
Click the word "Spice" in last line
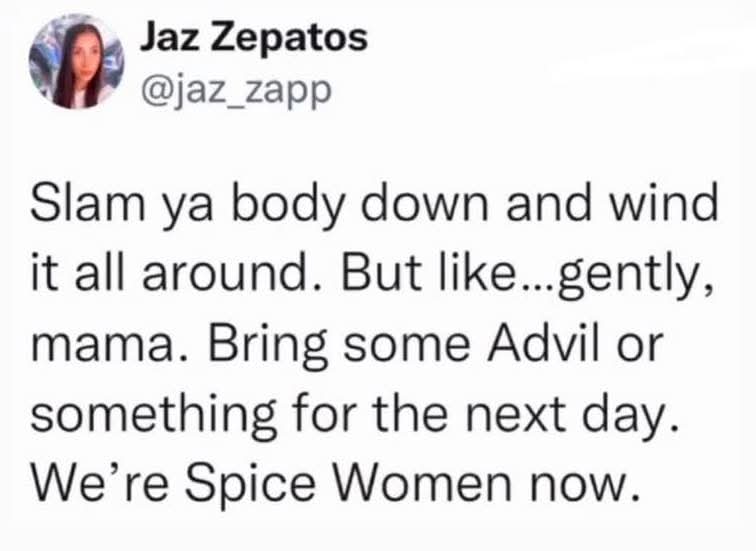coord(251,487)
